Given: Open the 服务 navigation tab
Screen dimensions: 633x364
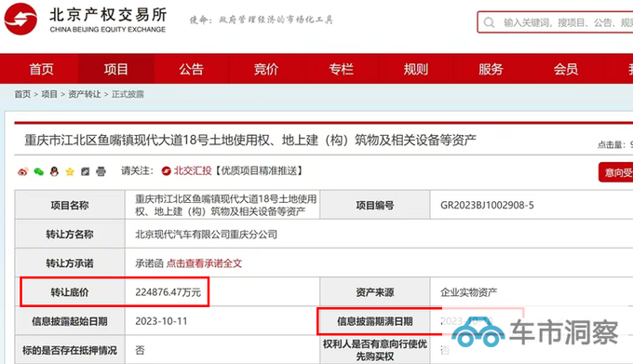Looking at the screenshot, I should pos(491,69).
